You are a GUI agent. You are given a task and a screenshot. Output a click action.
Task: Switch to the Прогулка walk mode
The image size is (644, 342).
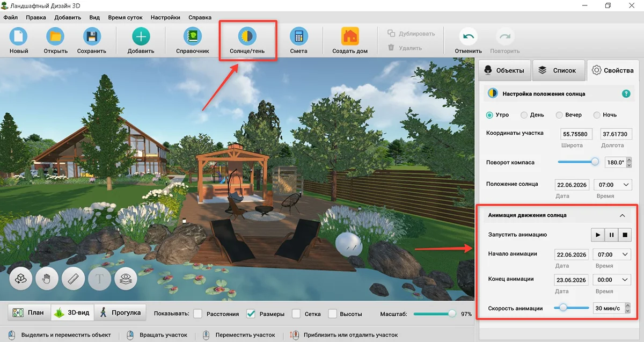point(119,313)
